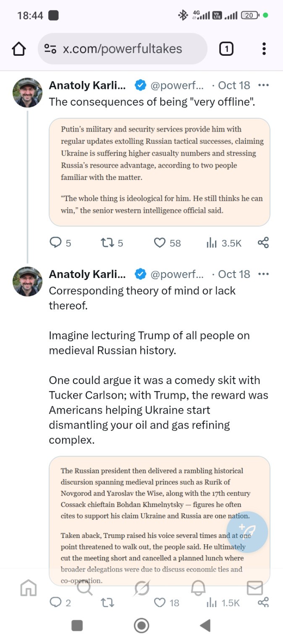The image size is (283, 644).
Task: Go to X Home tab
Action: pyautogui.click(x=29, y=589)
